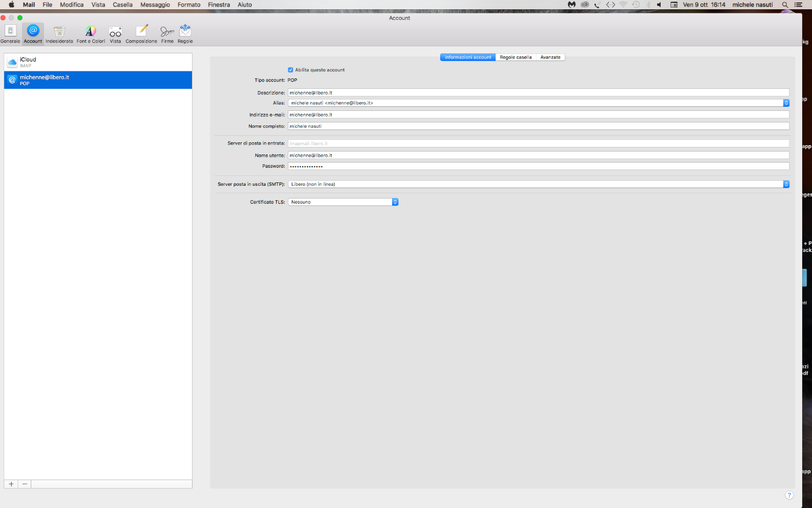Screen dimensions: 812x508
Task: Select the Account preferences pane
Action: click(x=33, y=34)
